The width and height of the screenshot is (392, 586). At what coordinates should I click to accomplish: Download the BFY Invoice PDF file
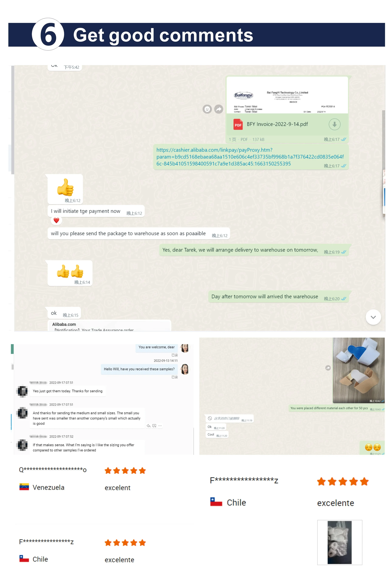point(334,124)
